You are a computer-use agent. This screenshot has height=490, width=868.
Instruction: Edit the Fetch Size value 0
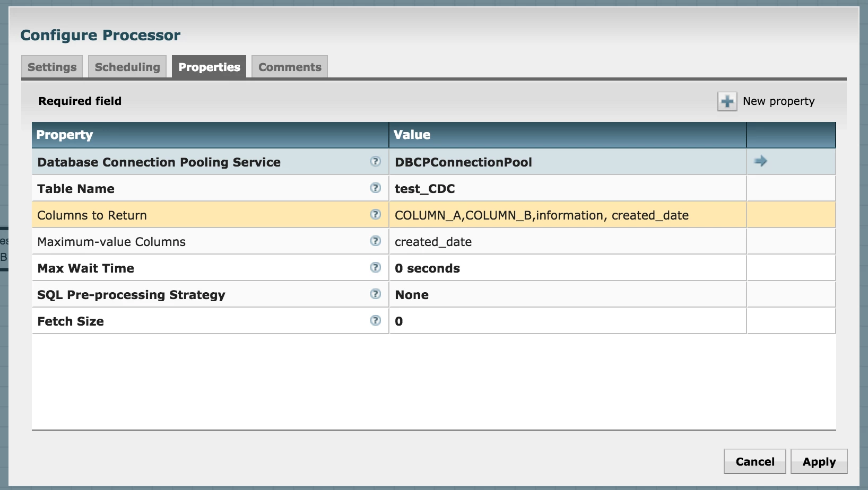coord(568,321)
